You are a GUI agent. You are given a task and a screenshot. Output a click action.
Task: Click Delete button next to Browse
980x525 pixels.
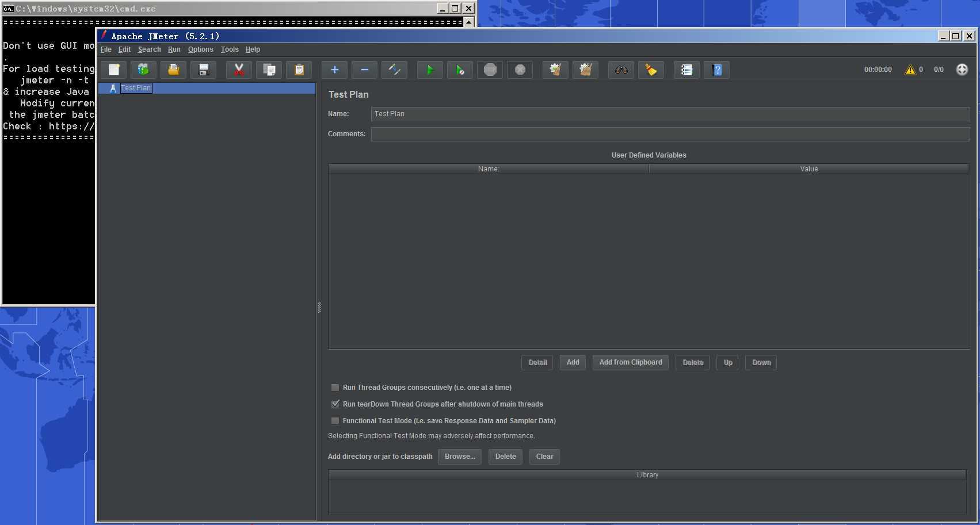pos(505,457)
